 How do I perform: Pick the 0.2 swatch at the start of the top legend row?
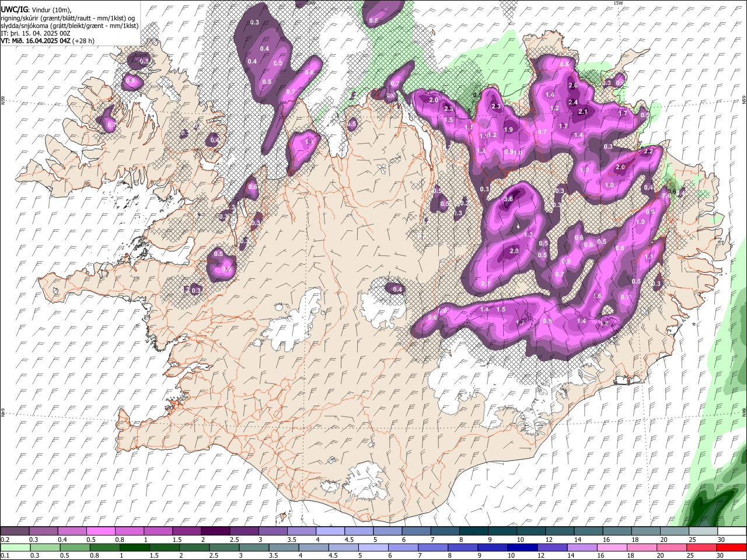click(15, 531)
